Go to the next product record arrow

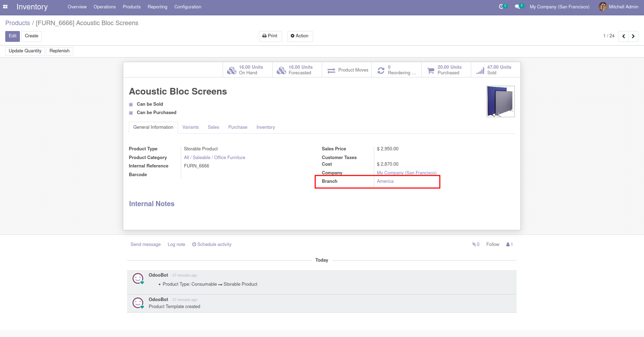click(x=633, y=36)
